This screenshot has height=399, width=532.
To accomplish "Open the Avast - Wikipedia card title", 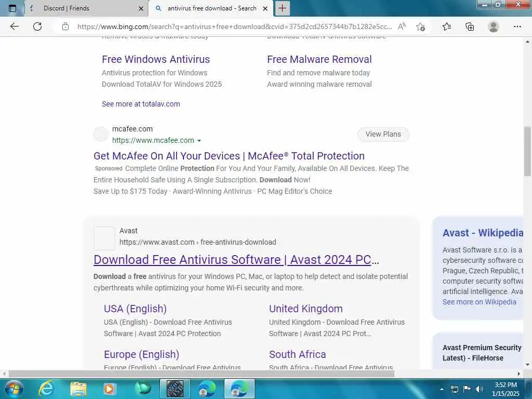I will click(x=483, y=233).
